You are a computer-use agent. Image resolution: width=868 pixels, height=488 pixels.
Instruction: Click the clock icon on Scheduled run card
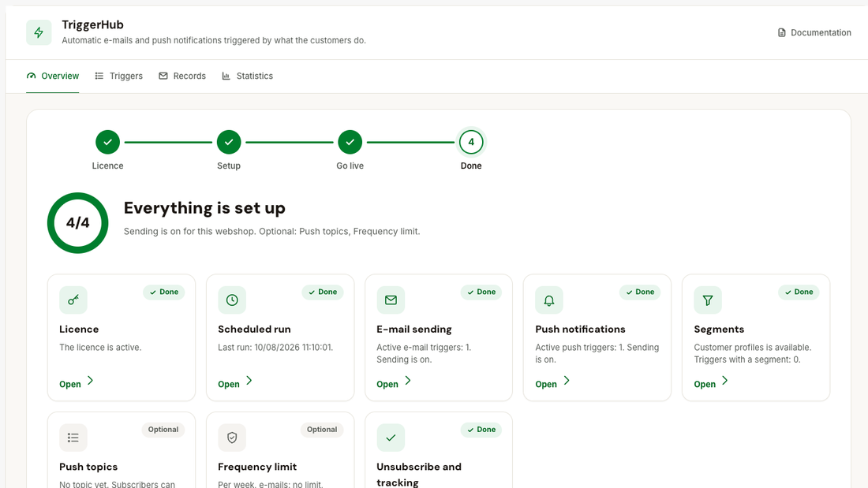232,300
